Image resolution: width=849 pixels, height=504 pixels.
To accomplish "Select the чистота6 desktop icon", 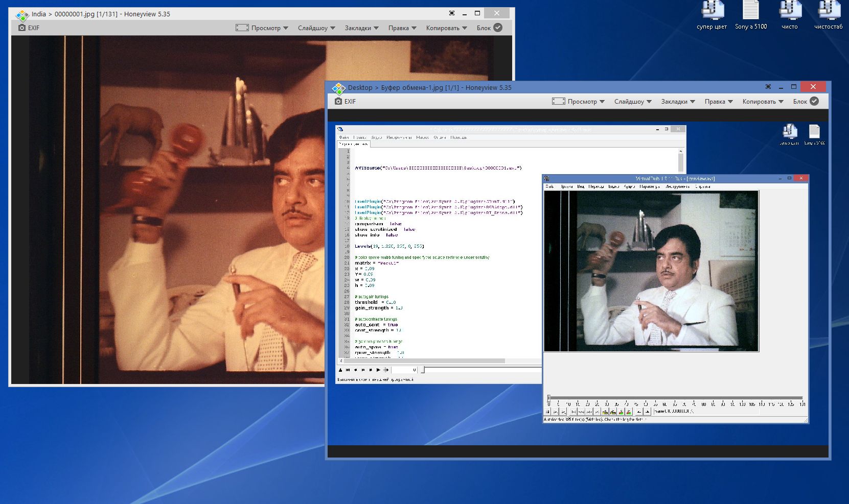I will coord(828,15).
